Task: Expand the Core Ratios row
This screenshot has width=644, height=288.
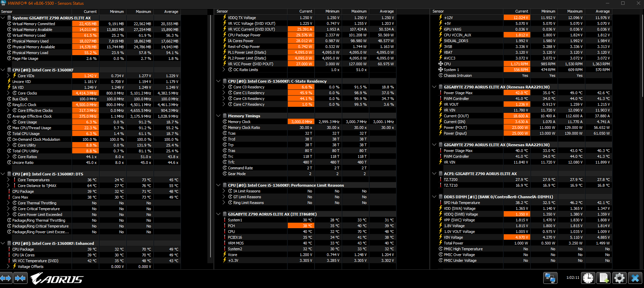Action: 8,157
